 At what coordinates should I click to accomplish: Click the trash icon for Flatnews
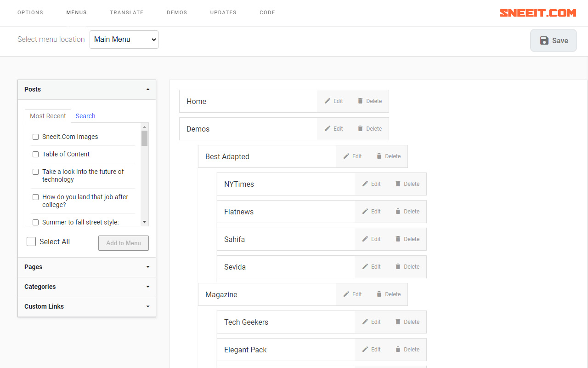(x=398, y=212)
